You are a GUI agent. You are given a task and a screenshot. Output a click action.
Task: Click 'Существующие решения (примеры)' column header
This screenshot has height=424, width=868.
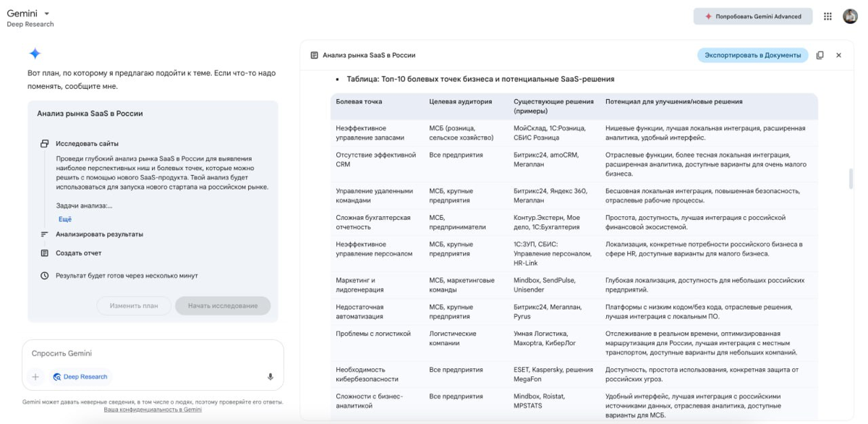[x=553, y=106]
